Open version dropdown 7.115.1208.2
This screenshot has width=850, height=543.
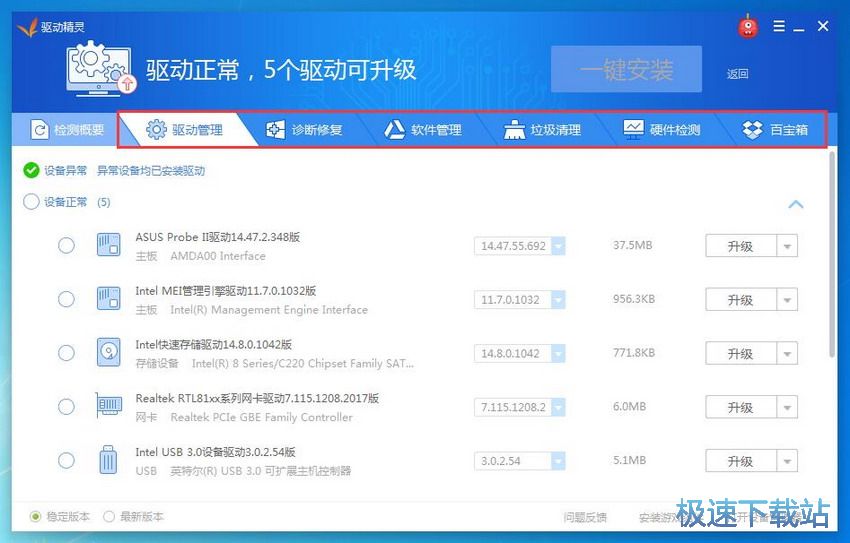click(x=558, y=407)
